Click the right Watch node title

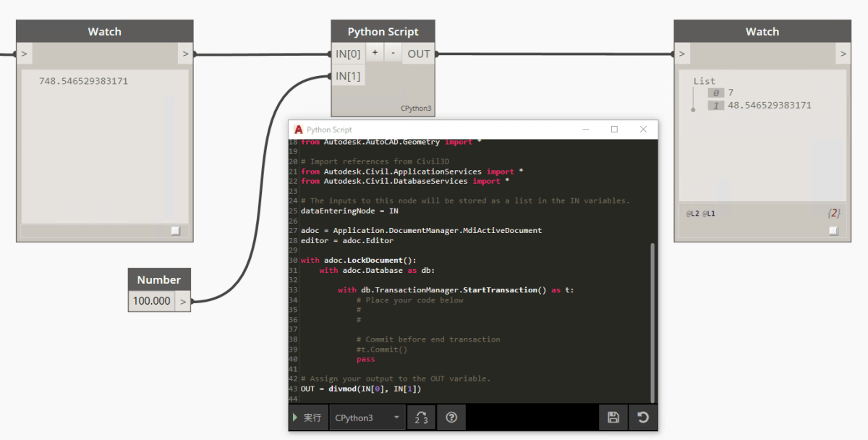click(x=762, y=32)
